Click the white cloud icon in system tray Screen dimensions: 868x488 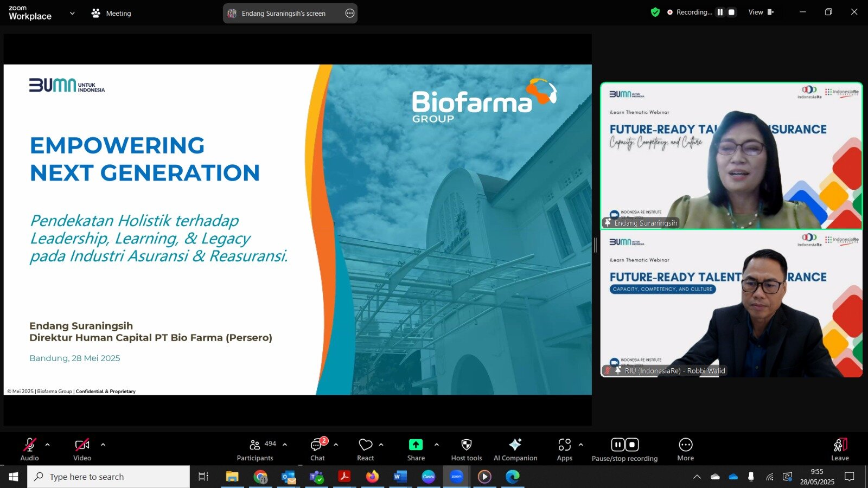tap(715, 477)
